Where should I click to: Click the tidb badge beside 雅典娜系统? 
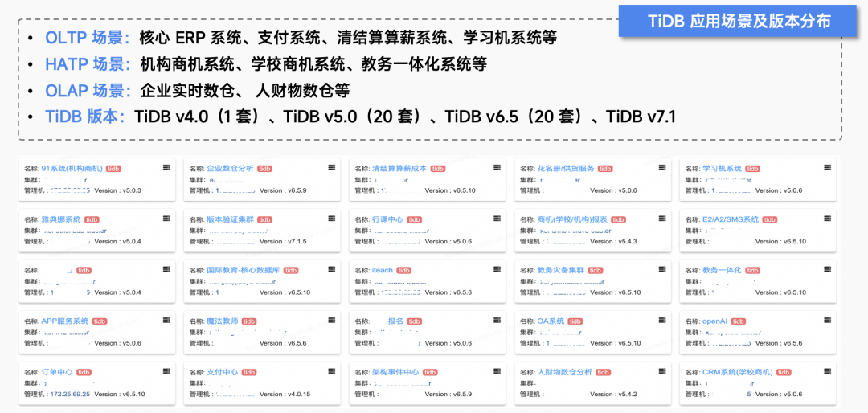click(x=92, y=220)
